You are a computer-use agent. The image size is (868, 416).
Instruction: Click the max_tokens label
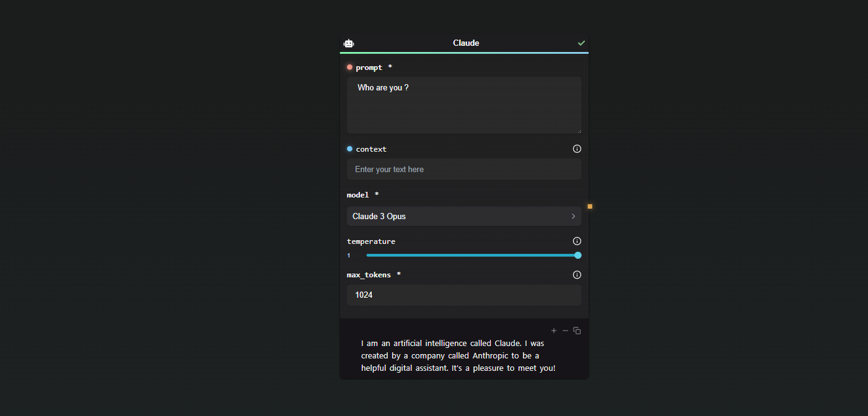pos(369,275)
